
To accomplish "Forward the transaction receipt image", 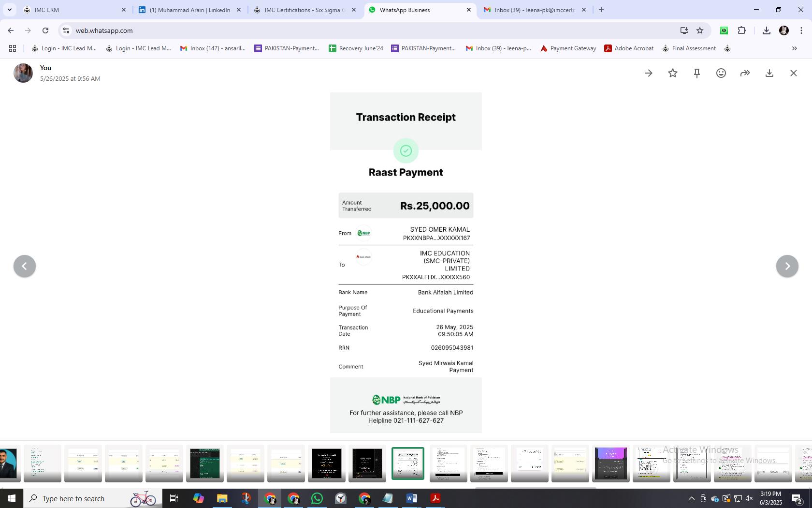I will click(745, 73).
